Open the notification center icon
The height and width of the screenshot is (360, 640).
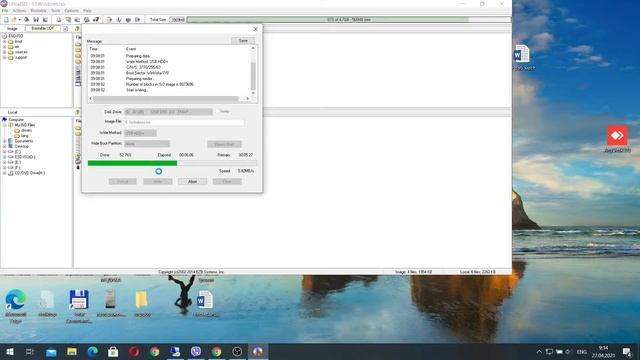click(627, 351)
